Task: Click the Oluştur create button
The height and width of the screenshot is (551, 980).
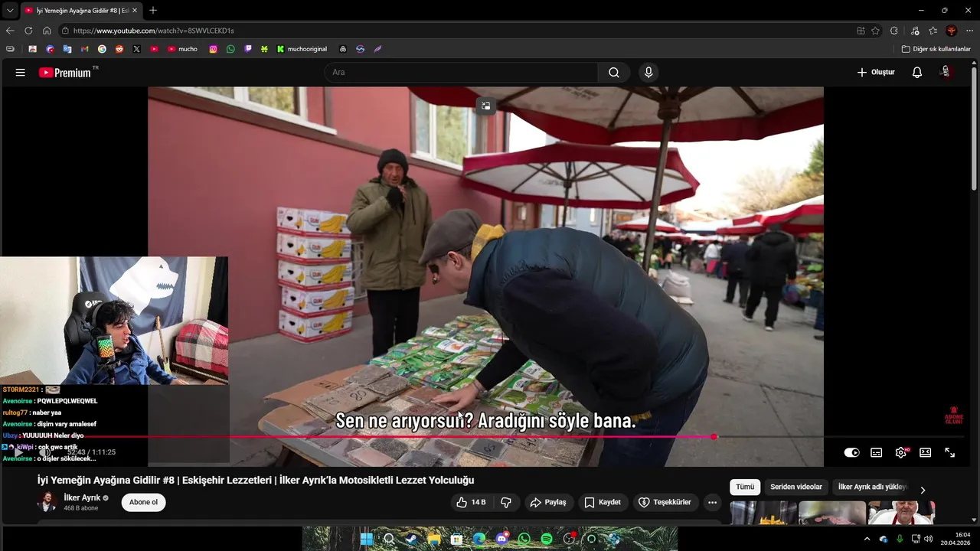Action: [876, 72]
